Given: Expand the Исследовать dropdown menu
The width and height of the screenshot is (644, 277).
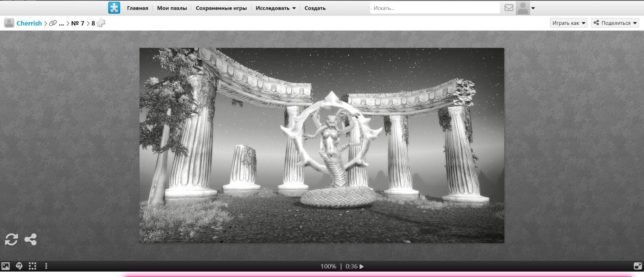Looking at the screenshot, I should click(x=275, y=8).
